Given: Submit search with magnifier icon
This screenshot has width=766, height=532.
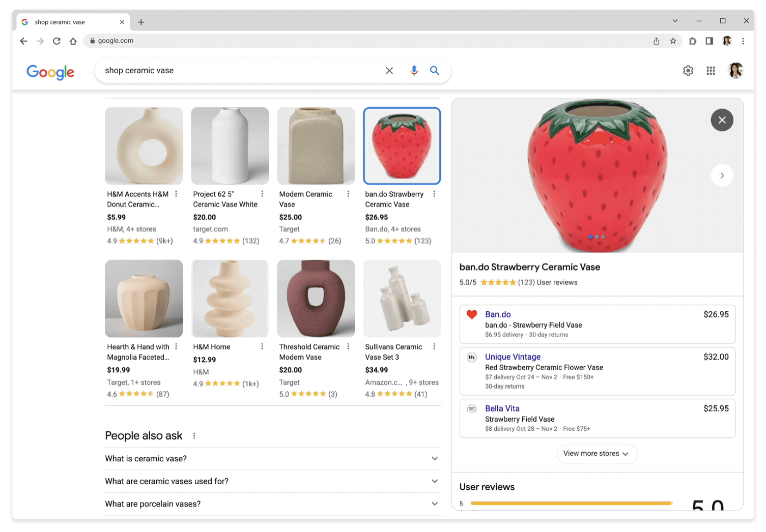Looking at the screenshot, I should pyautogui.click(x=435, y=71).
